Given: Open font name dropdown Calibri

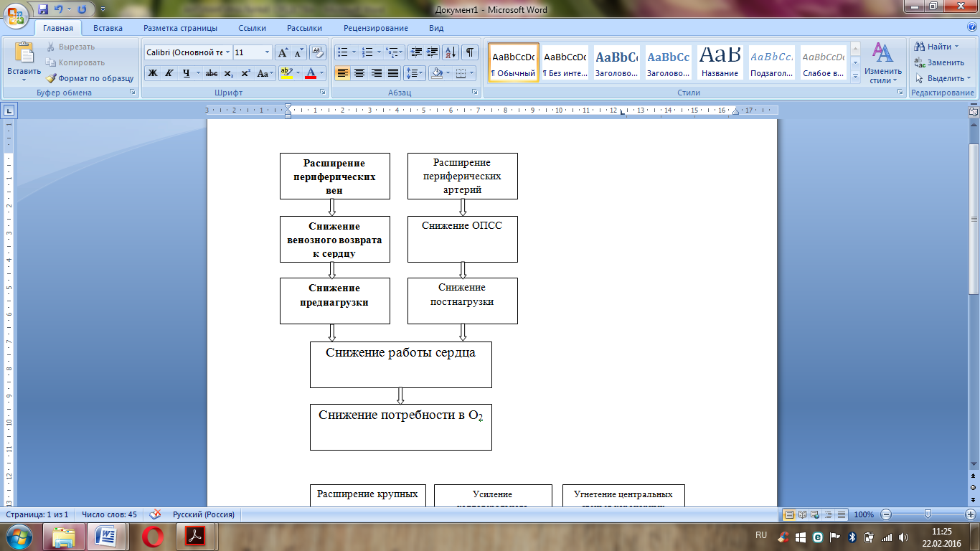Looking at the screenshot, I should [x=228, y=52].
